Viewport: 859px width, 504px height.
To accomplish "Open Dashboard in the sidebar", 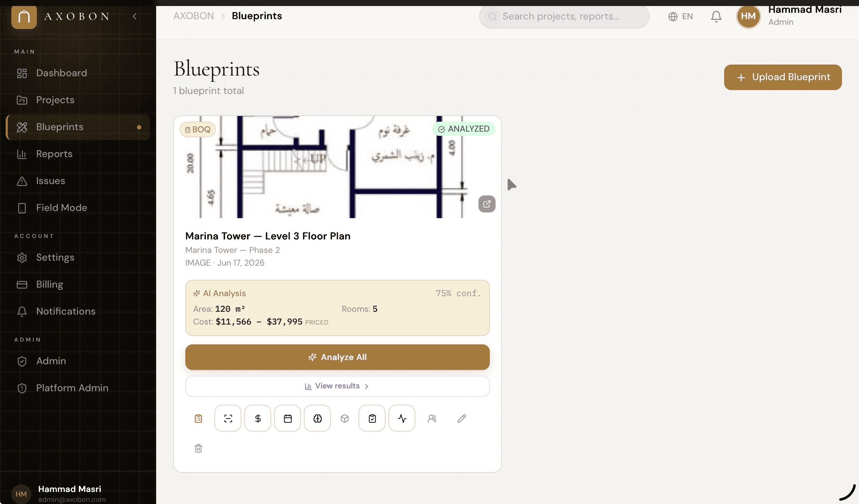I will pyautogui.click(x=78, y=73).
